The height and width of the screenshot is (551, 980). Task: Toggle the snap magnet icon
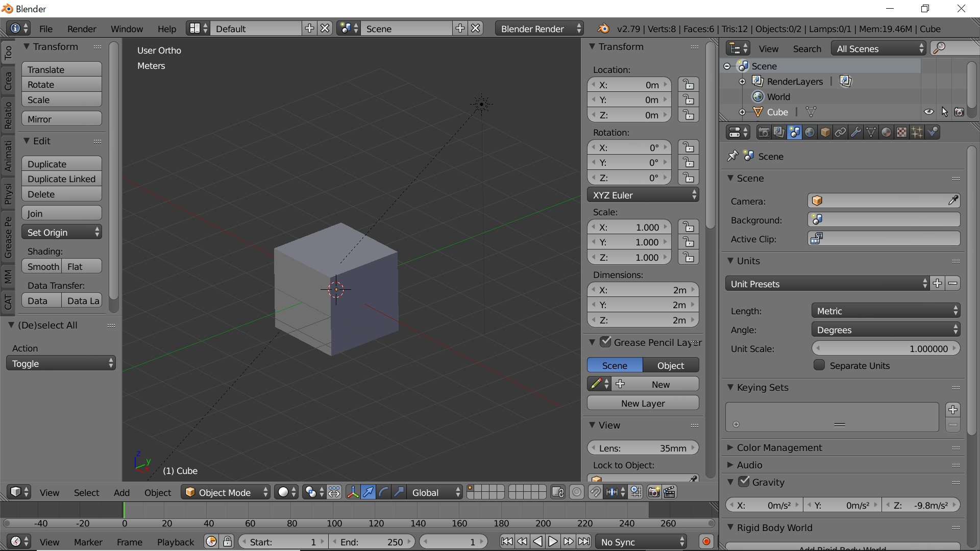595,492
